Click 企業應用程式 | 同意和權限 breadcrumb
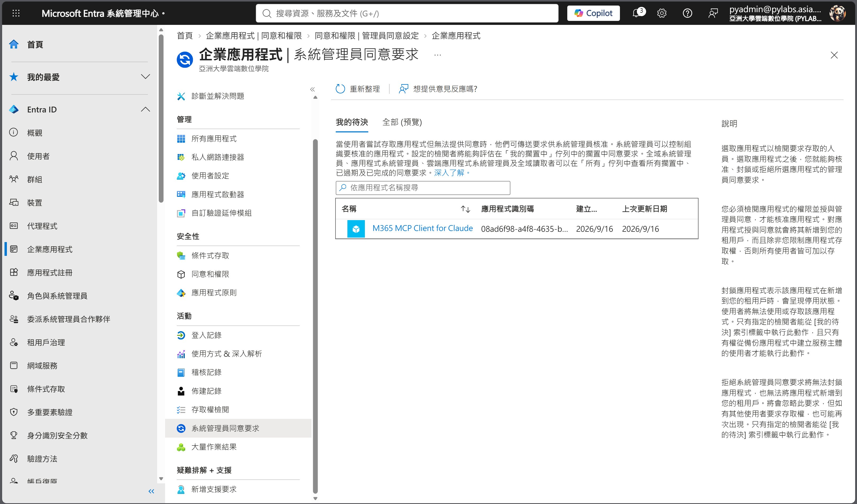 coord(254,36)
